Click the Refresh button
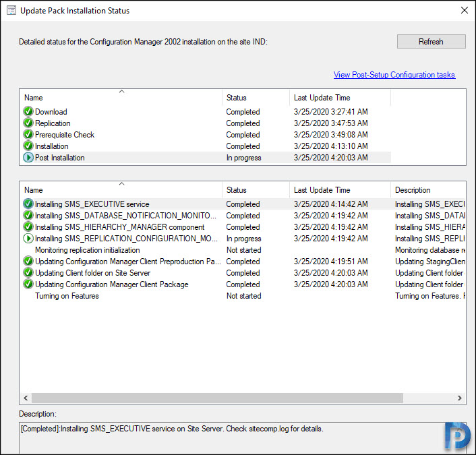 pyautogui.click(x=431, y=42)
